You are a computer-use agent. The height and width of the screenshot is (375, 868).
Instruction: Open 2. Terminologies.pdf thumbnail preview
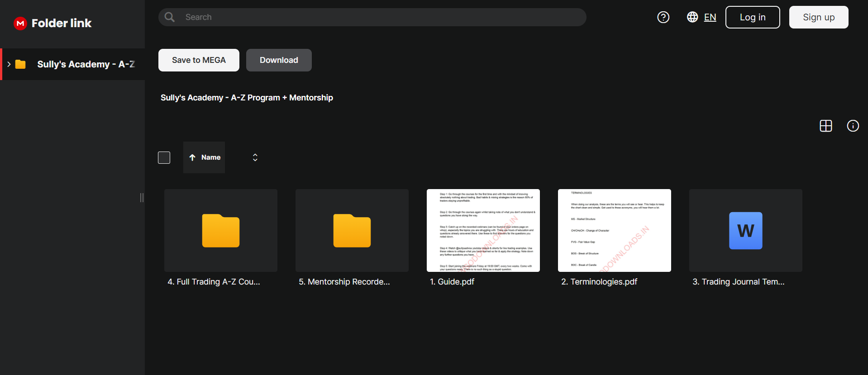click(615, 231)
